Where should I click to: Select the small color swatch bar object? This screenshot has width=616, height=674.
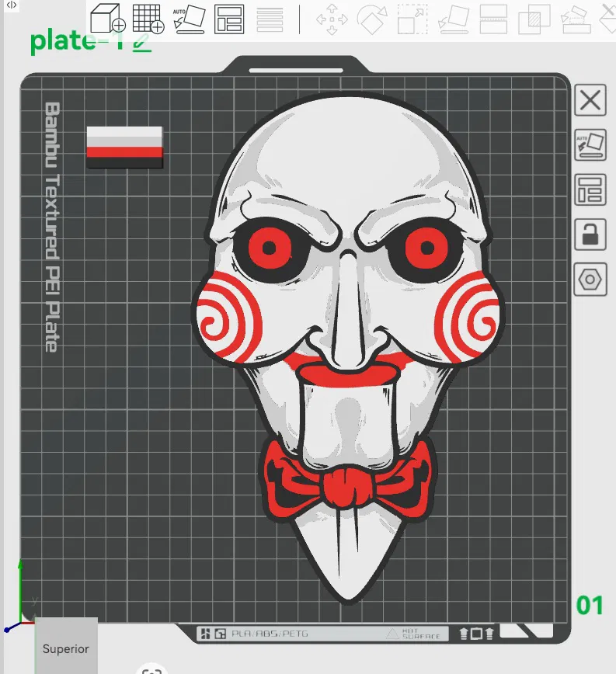124,147
